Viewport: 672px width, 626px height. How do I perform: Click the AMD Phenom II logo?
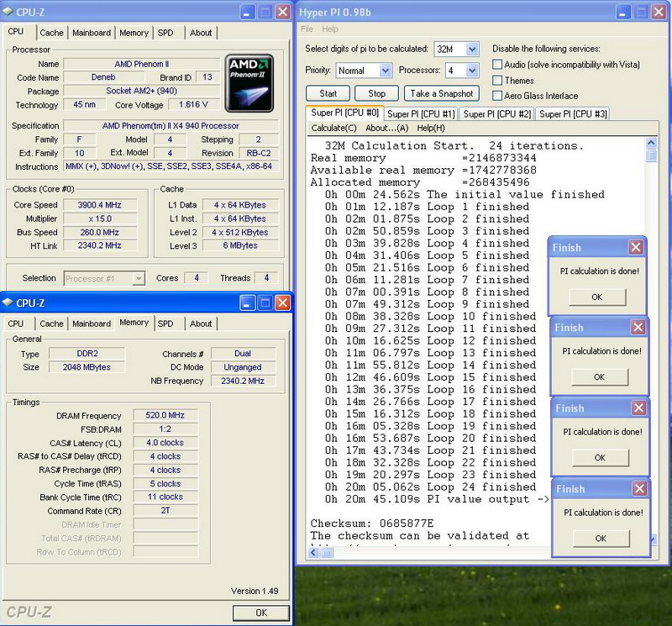point(249,84)
